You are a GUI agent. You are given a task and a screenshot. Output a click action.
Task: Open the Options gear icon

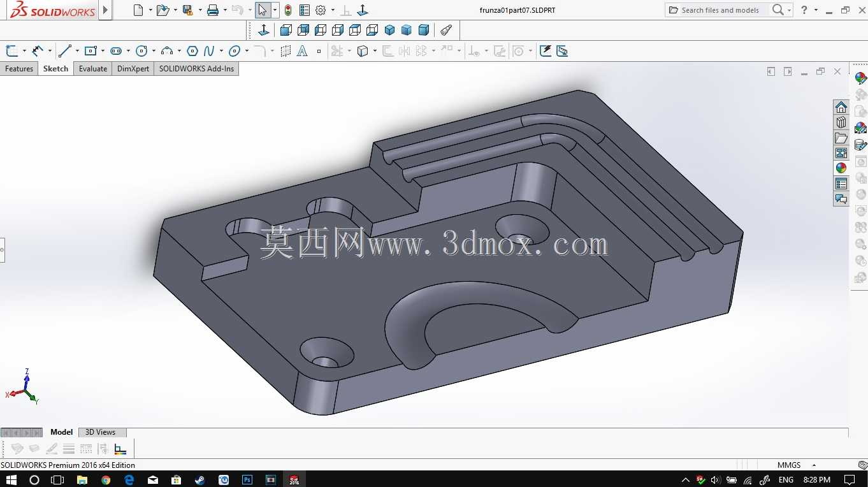click(321, 10)
